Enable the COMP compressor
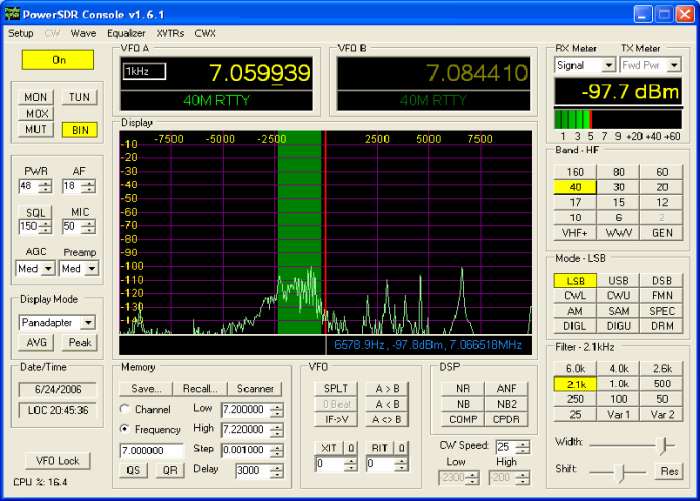 tap(462, 419)
